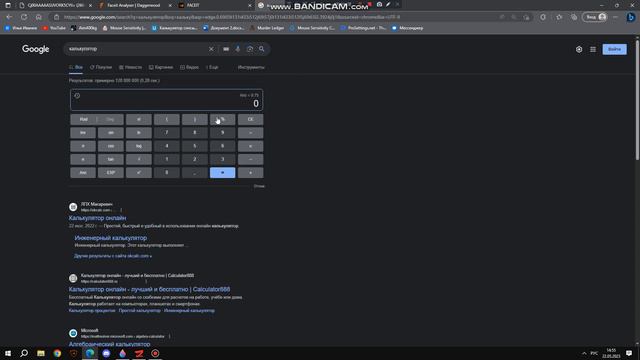Start voice search with microphone icon
This screenshot has height=360, width=640.
pyautogui.click(x=238, y=49)
